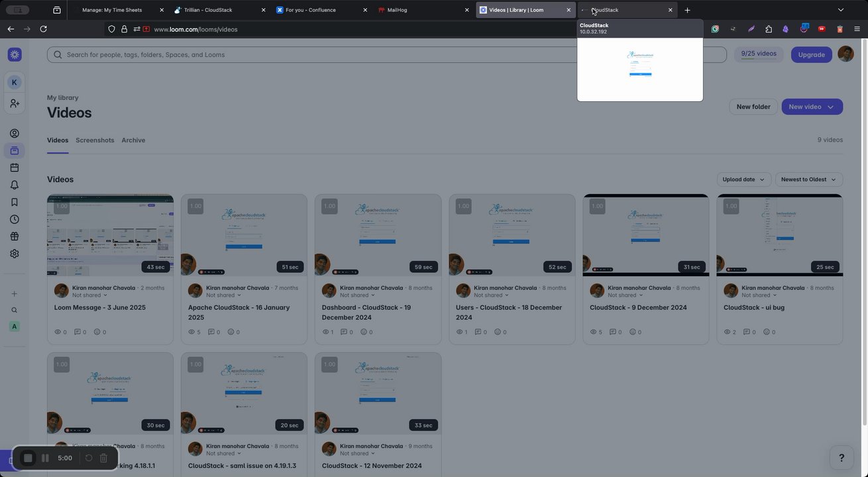Reload the page with the browser refresh icon
The height and width of the screenshot is (477, 868).
(43, 29)
